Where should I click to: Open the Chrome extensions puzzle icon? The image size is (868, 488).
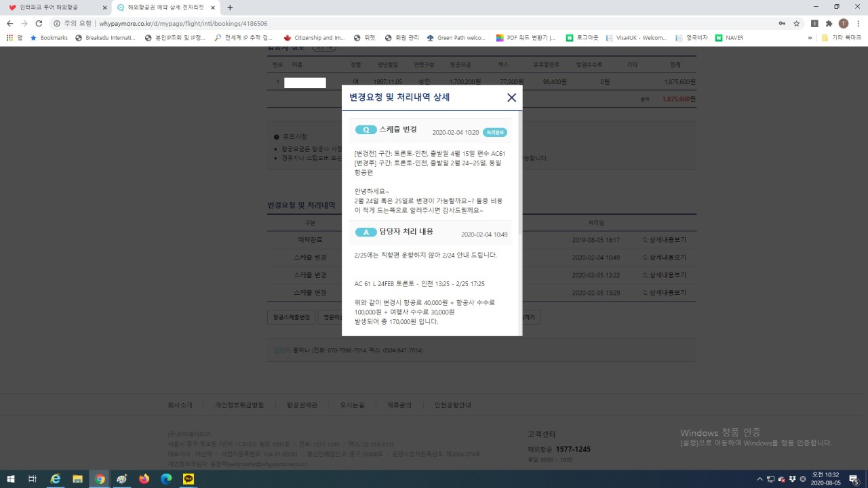coord(829,23)
